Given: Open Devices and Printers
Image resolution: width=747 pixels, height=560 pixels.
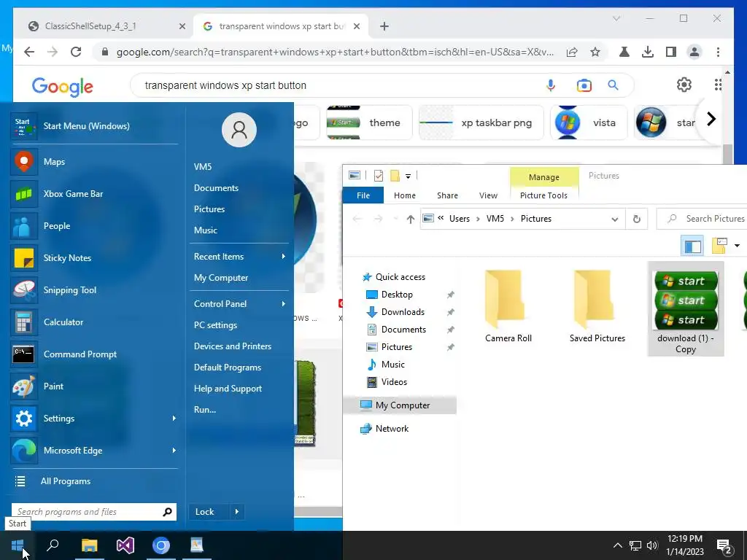Looking at the screenshot, I should click(233, 346).
